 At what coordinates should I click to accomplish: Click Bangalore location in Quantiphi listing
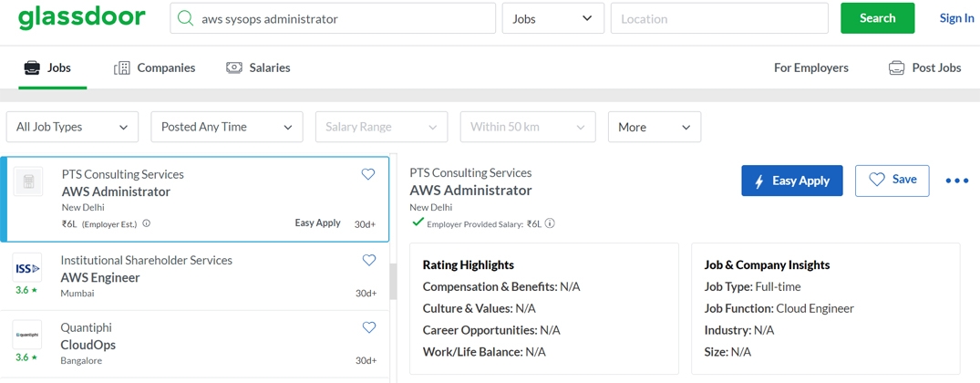81,360
